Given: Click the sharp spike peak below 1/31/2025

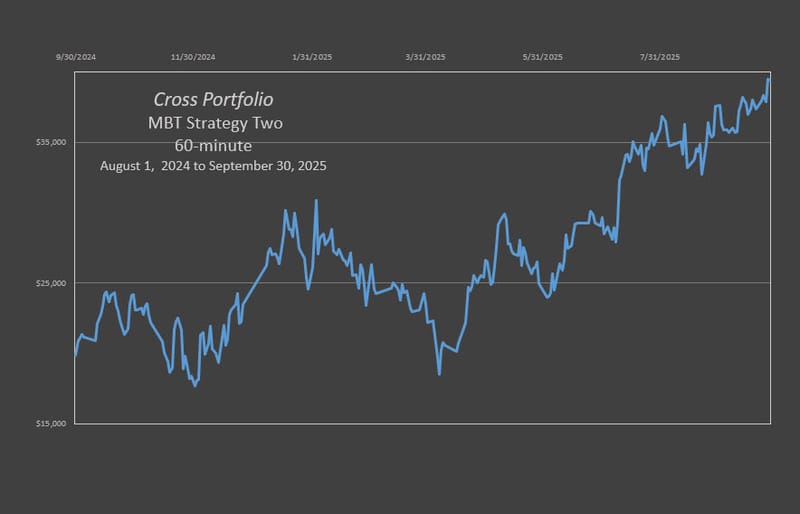Looking at the screenshot, I should tap(316, 201).
